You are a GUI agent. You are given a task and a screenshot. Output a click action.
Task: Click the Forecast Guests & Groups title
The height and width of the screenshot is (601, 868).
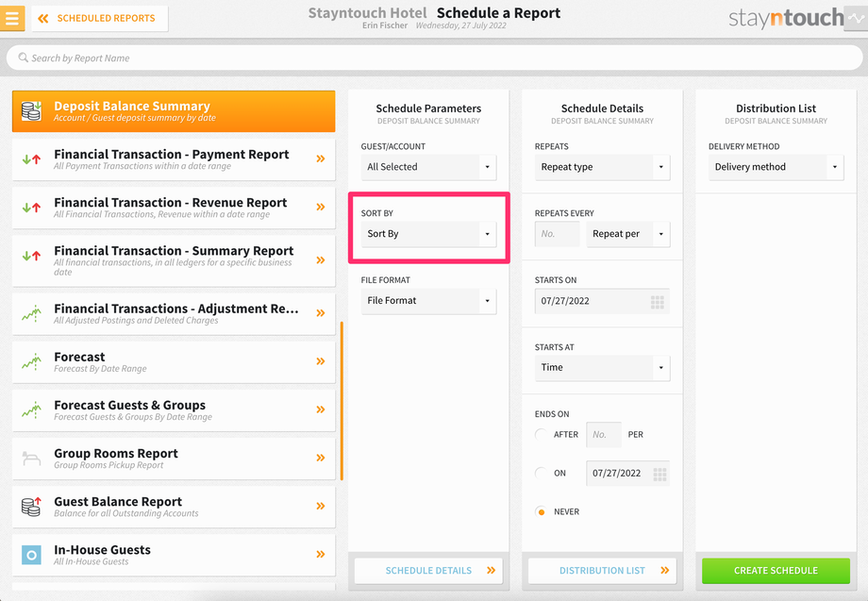(129, 405)
